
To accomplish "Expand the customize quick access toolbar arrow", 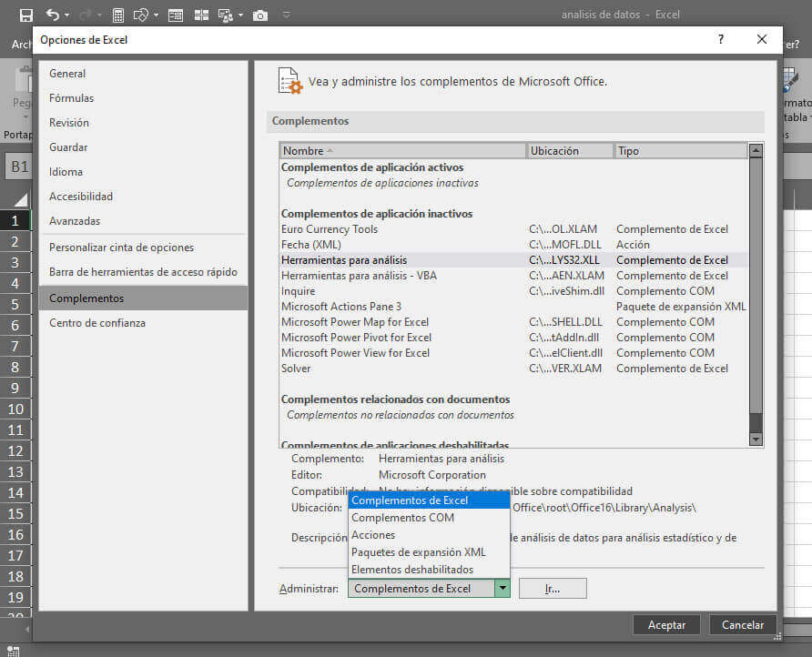I will click(x=287, y=15).
